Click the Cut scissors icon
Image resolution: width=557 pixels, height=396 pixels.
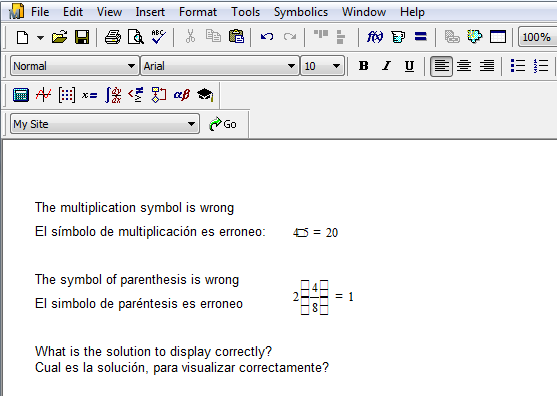(x=190, y=37)
